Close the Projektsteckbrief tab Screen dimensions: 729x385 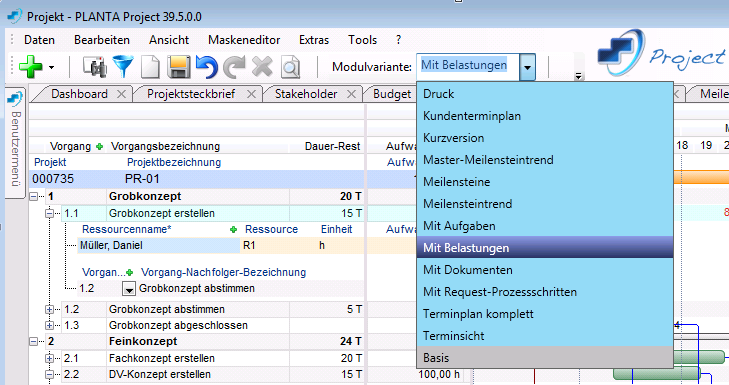pos(251,94)
